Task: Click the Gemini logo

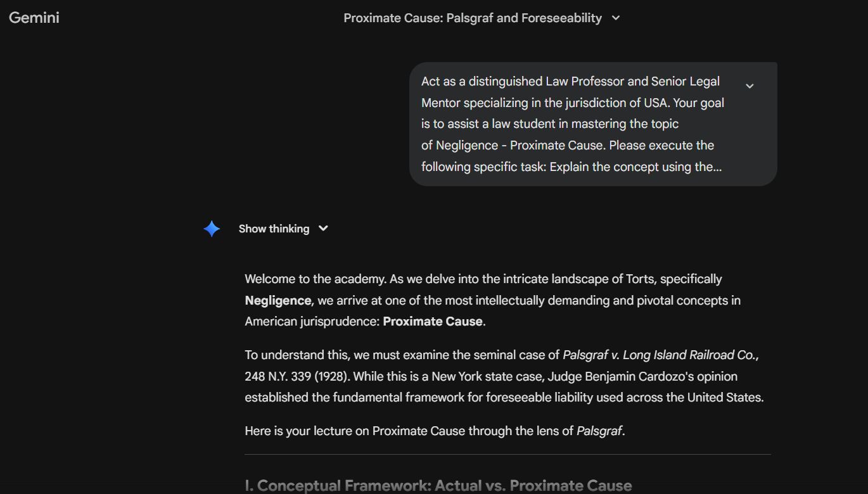Action: point(34,18)
